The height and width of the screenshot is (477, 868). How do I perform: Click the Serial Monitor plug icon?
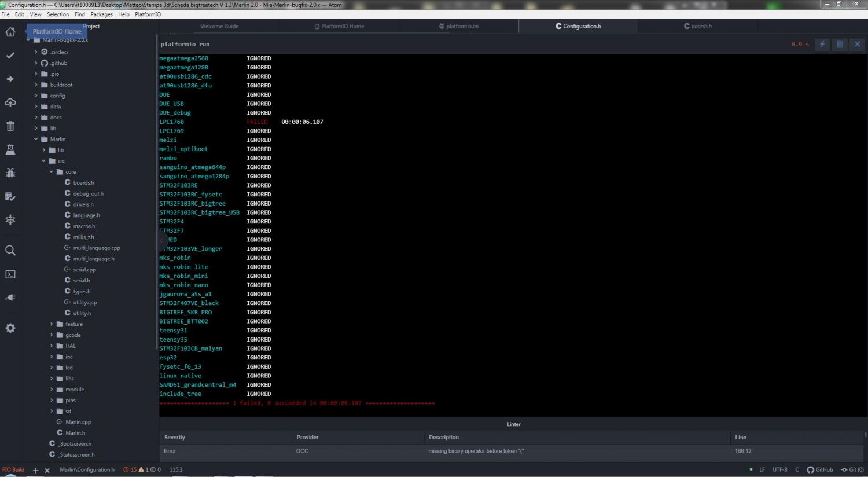click(x=10, y=298)
